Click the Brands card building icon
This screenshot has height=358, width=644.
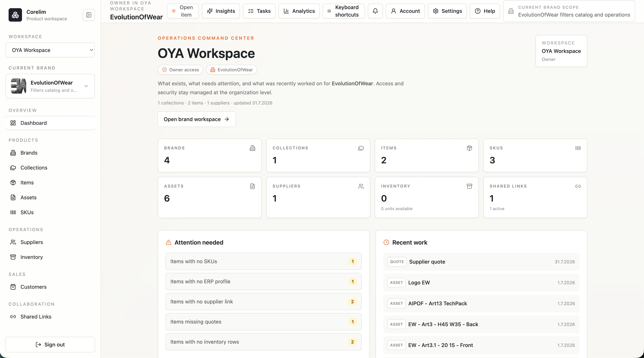pos(252,148)
